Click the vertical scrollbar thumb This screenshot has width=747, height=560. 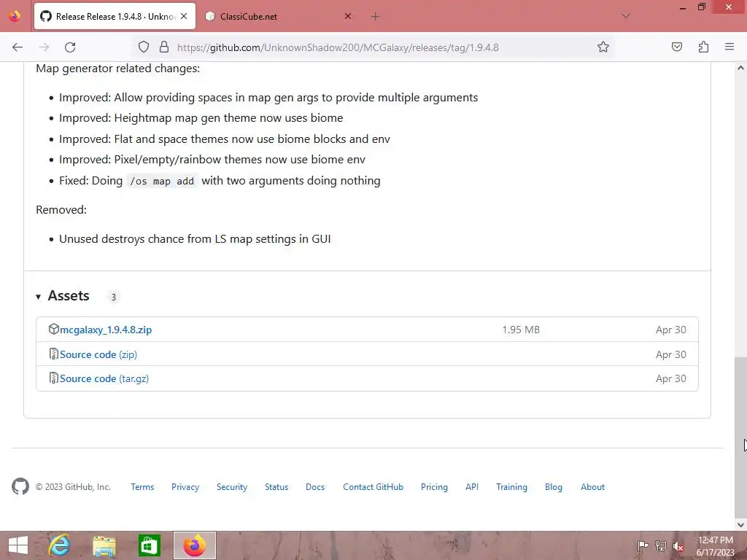coord(740,436)
